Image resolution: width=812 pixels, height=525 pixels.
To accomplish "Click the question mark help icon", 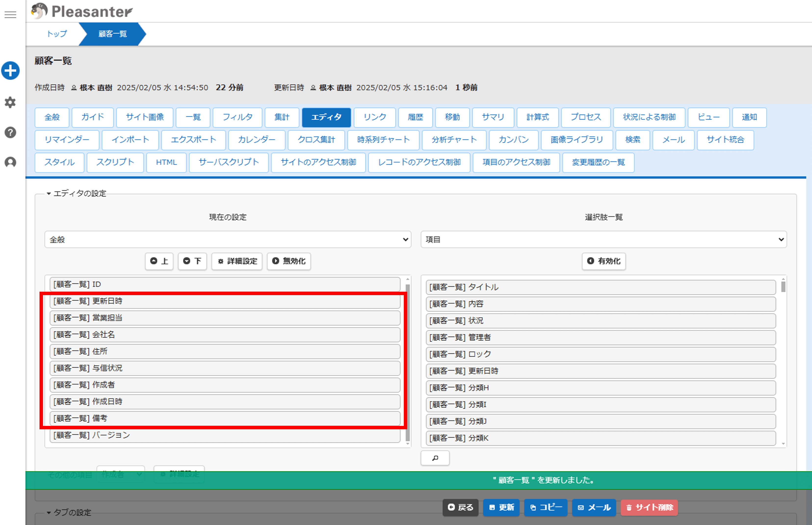I will pos(10,132).
